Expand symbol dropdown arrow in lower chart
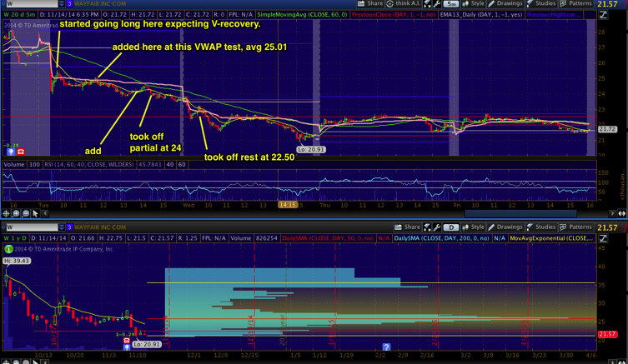The width and height of the screenshot is (628, 364). pyautogui.click(x=61, y=227)
